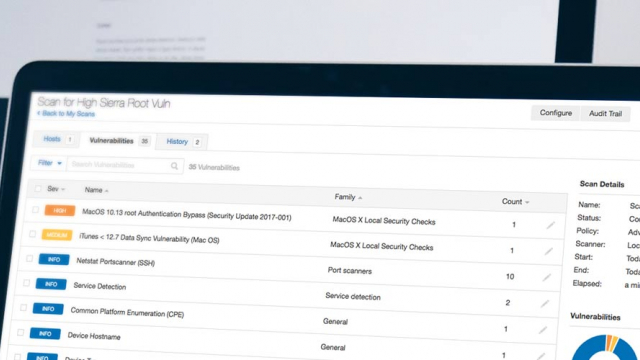Click the orange HIGH severity badge
640x360 pixels.
(x=60, y=210)
